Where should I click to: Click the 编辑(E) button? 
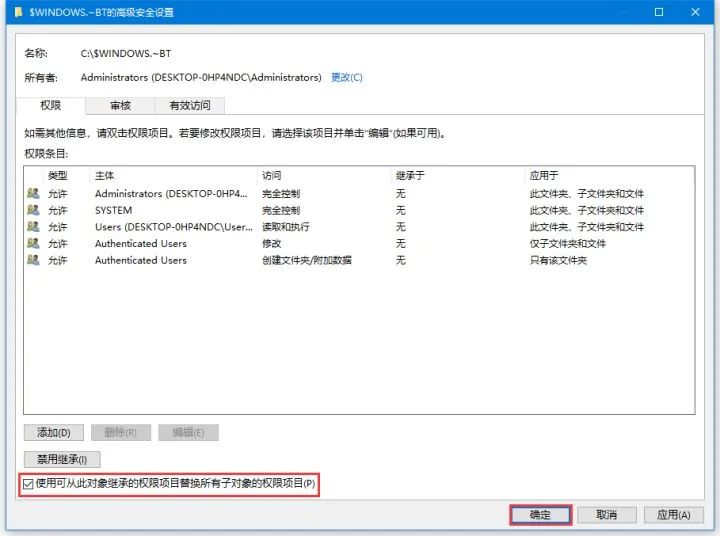tap(188, 433)
